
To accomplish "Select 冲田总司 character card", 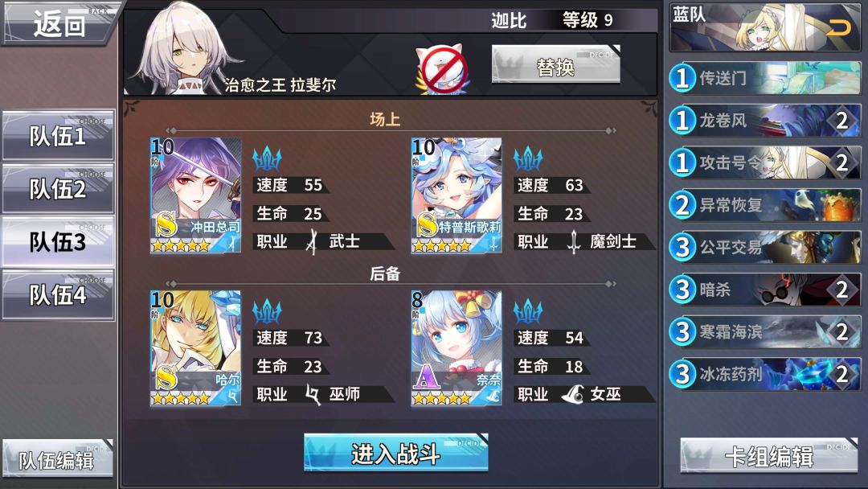I will 195,195.
